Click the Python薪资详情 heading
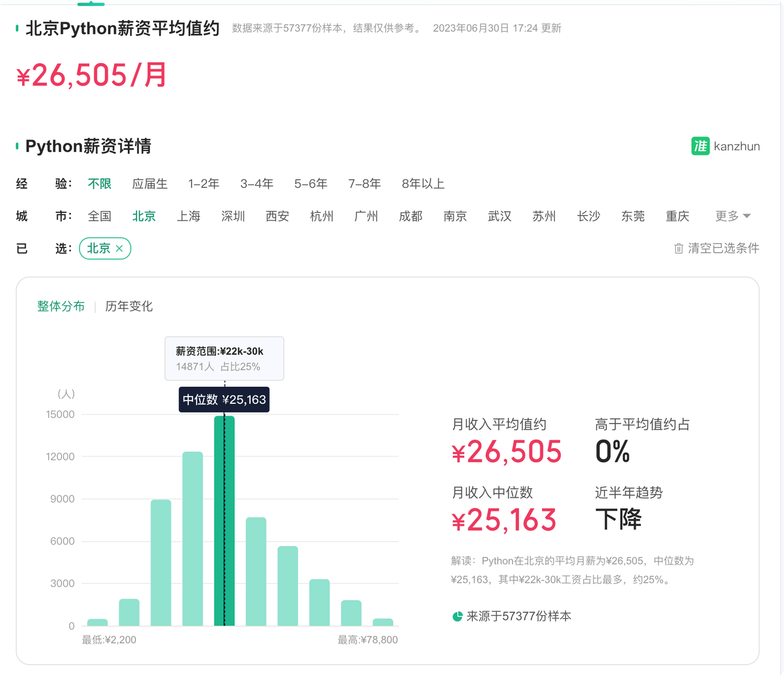Viewport: 784px width, 677px height. tap(88, 146)
